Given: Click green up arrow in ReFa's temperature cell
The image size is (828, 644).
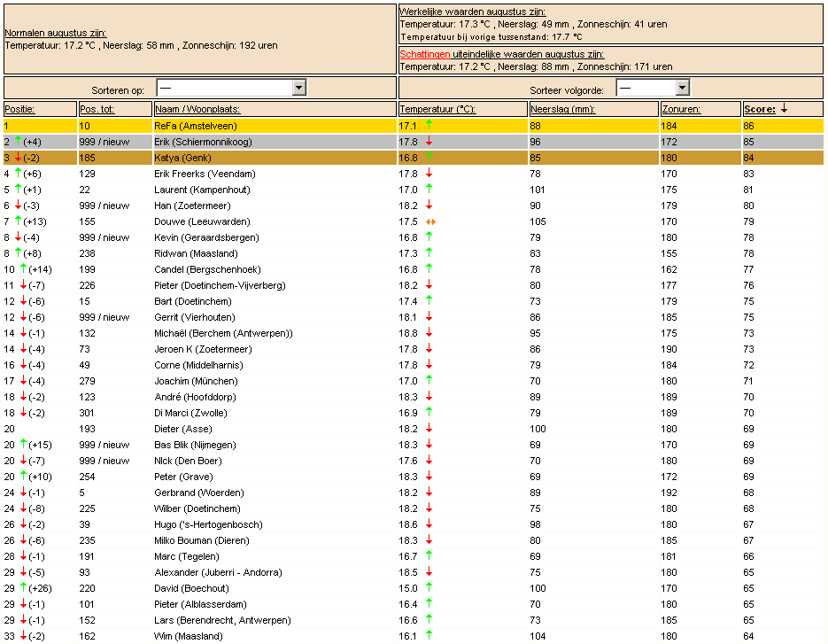Looking at the screenshot, I should click(429, 125).
